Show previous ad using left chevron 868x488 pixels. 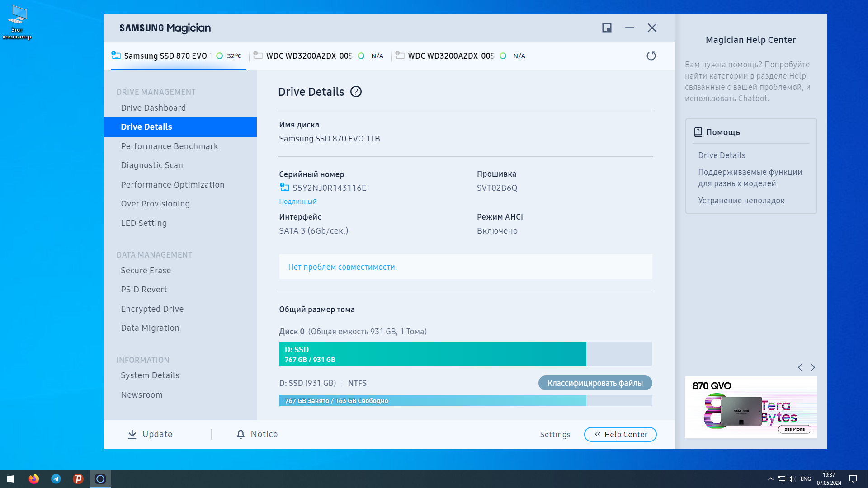click(x=800, y=367)
